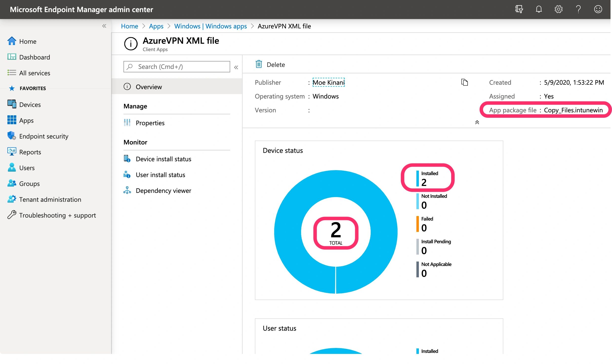Send feedback via the smiley icon
The width and height of the screenshot is (612, 364).
click(598, 9)
